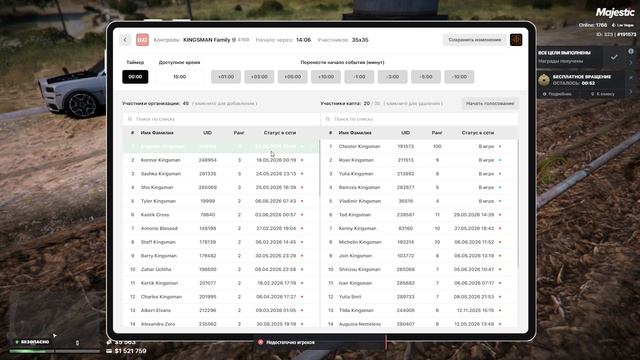Viewport: 640px width, 360px height.
Task: Add Konnor Kingsman to the capture
Action: [x=221, y=160]
